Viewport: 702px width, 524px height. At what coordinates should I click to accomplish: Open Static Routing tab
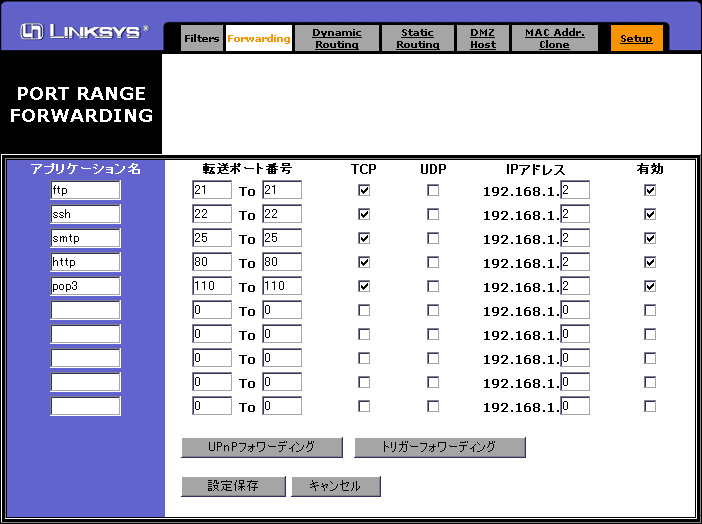[x=417, y=39]
